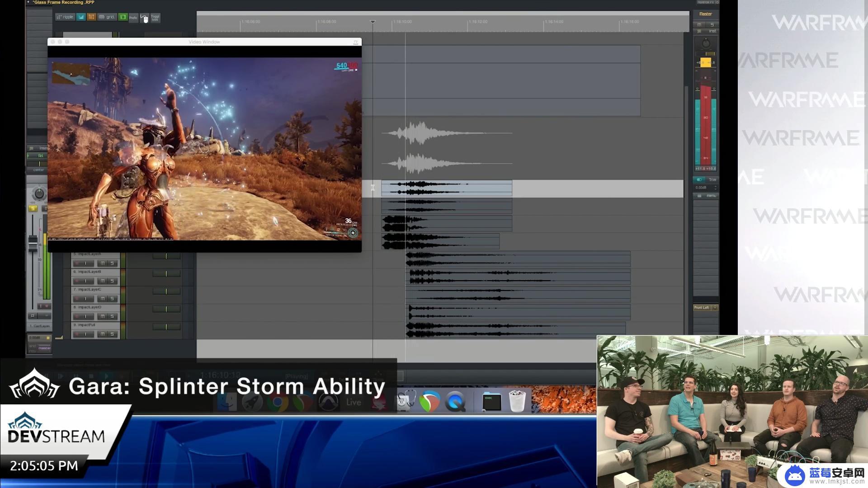
Task: Click the envelope icon below the track list
Action: point(59,337)
